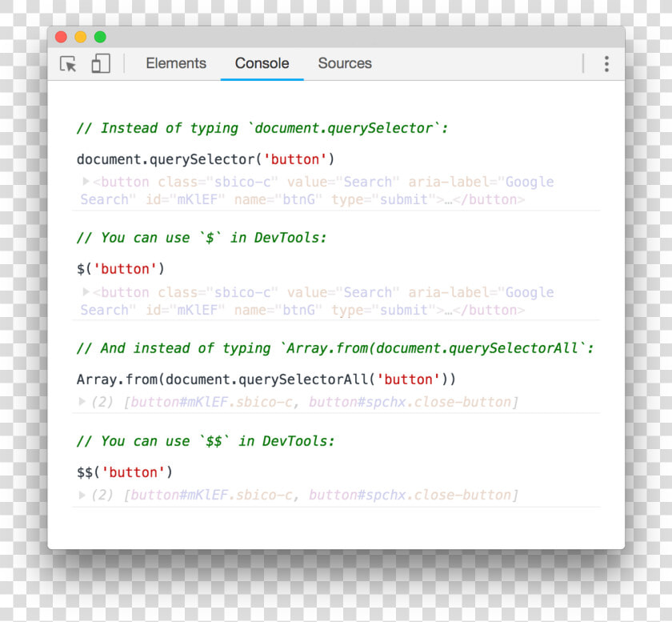Expand the button result under document.querySelector
The image size is (672, 622).
tap(86, 182)
